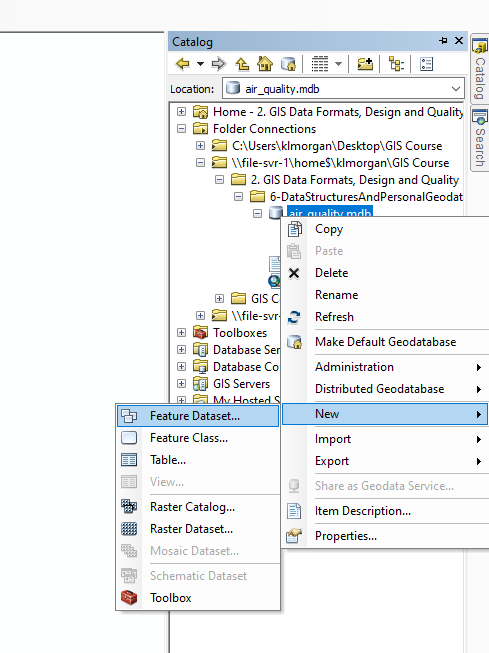Image resolution: width=489 pixels, height=653 pixels.
Task: Open the Distributed Geodatabase submenu
Action: (385, 389)
